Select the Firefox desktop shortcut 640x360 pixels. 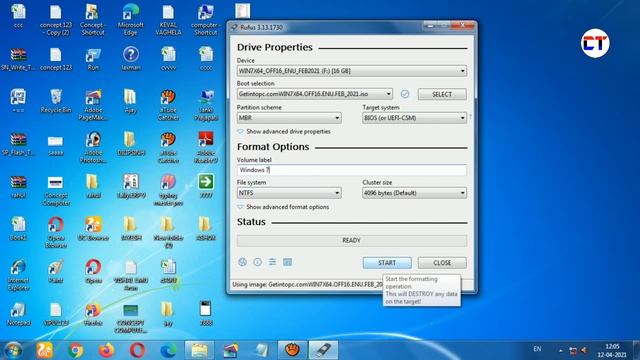coord(93,314)
